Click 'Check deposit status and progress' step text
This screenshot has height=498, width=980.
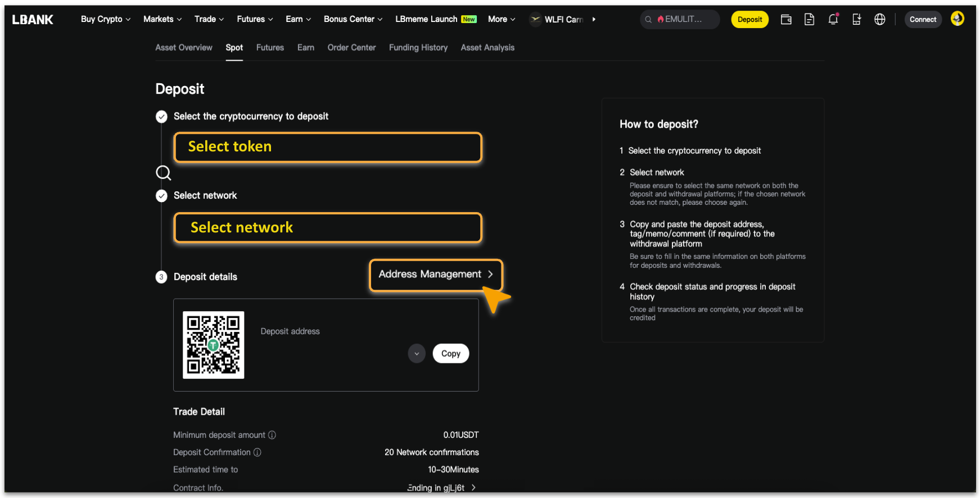pos(713,291)
